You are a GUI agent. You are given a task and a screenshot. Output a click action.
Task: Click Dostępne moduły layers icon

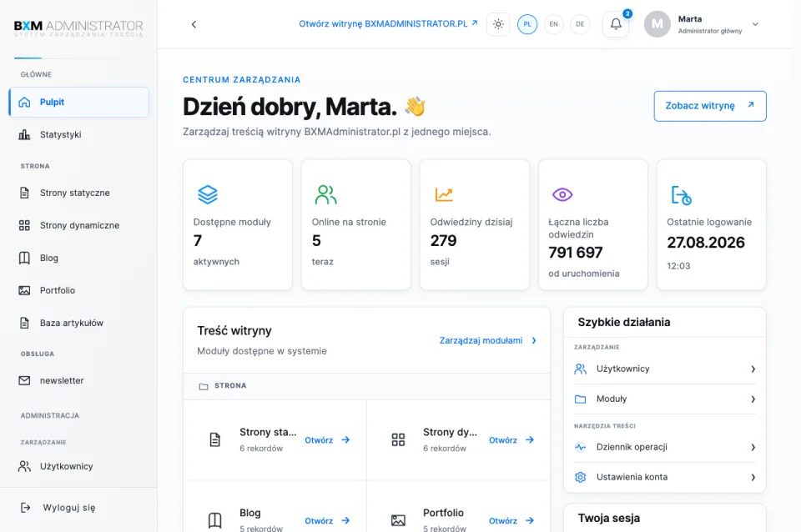click(208, 194)
